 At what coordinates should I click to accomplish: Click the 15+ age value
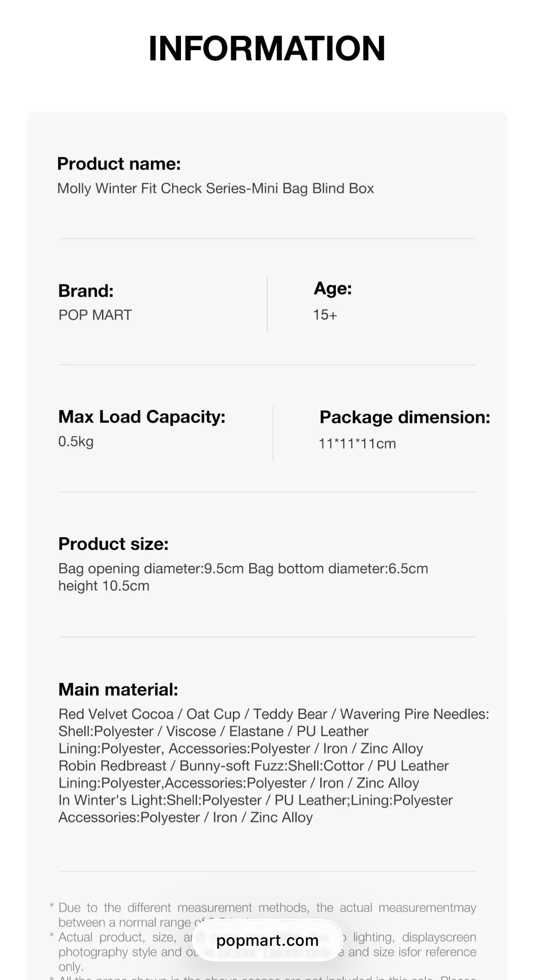pos(325,315)
